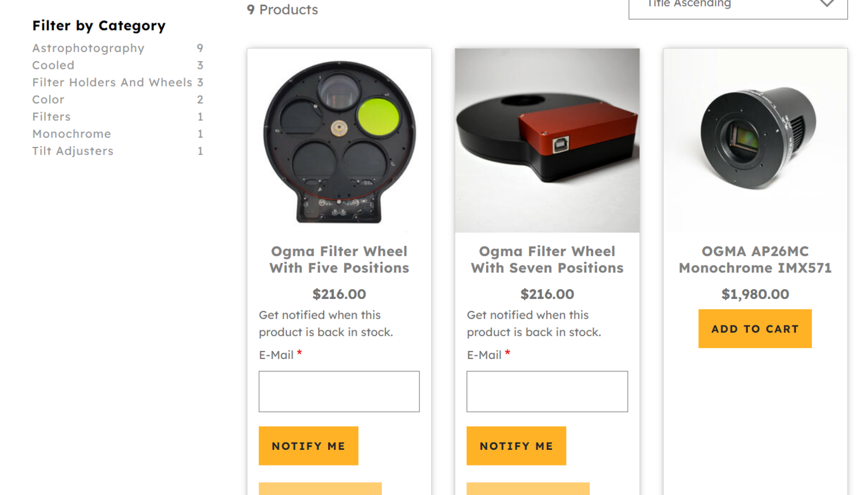The height and width of the screenshot is (495, 868).
Task: Filter products by Color category
Action: pos(48,99)
